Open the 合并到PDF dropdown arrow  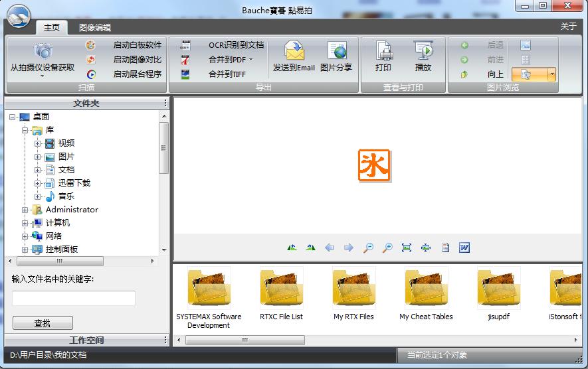(251, 60)
